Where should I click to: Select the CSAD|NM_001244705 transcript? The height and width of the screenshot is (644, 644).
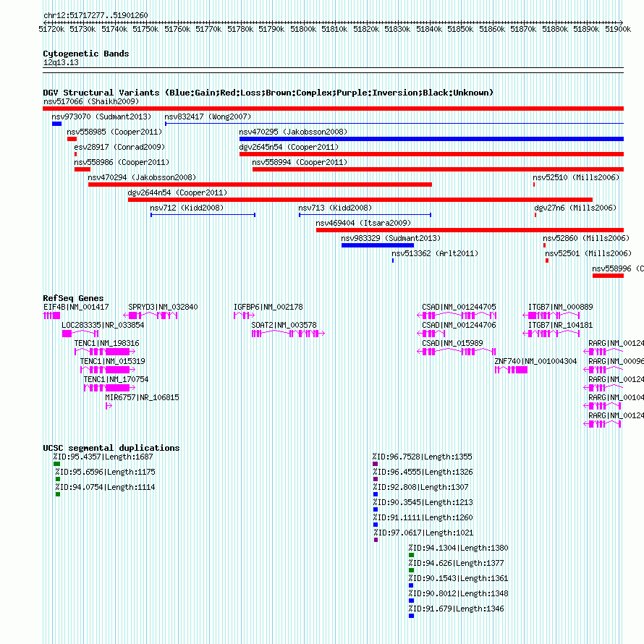pos(457,315)
